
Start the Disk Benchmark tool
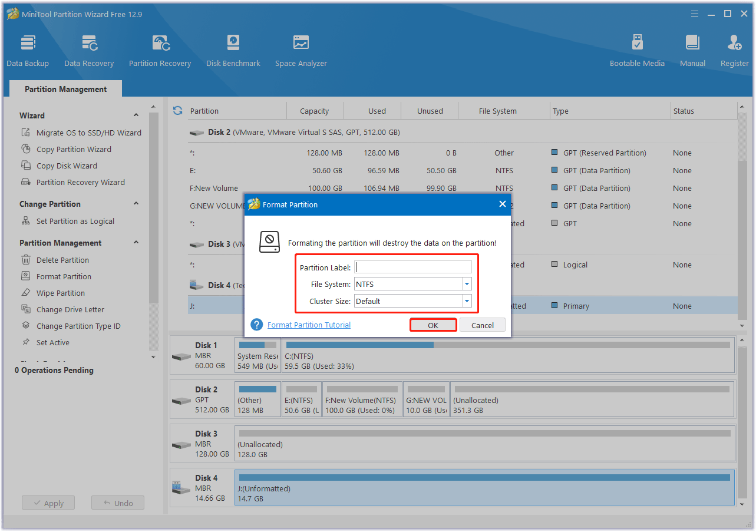point(233,51)
